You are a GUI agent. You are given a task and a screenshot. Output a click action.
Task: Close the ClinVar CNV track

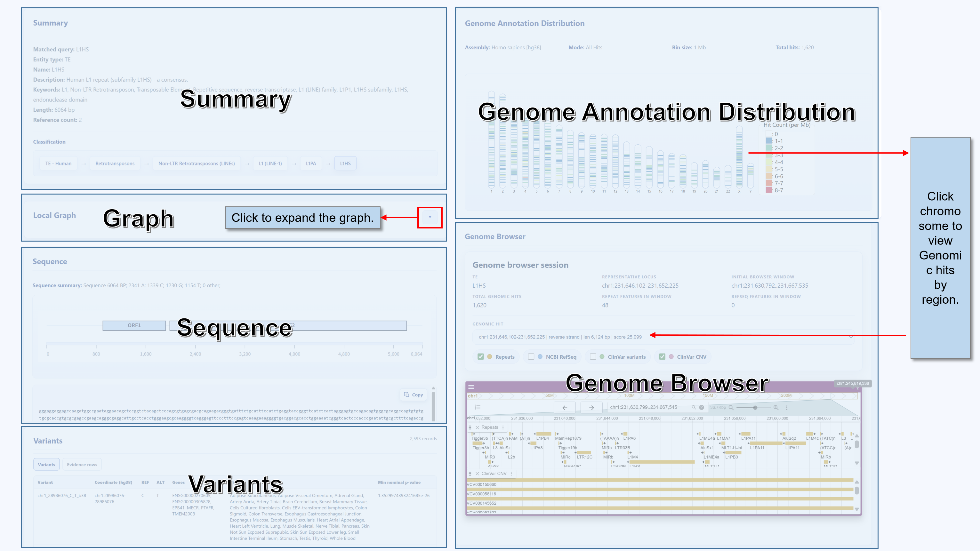pyautogui.click(x=477, y=474)
